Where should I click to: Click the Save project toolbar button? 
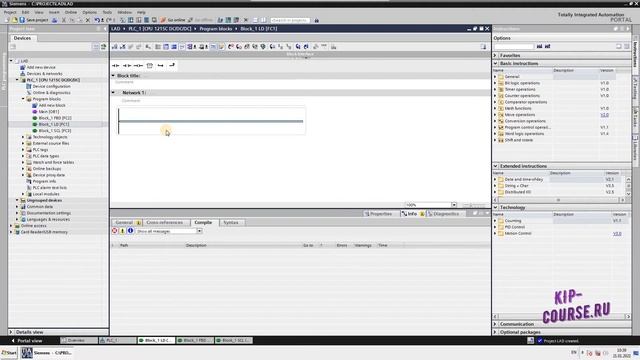click(x=33, y=20)
